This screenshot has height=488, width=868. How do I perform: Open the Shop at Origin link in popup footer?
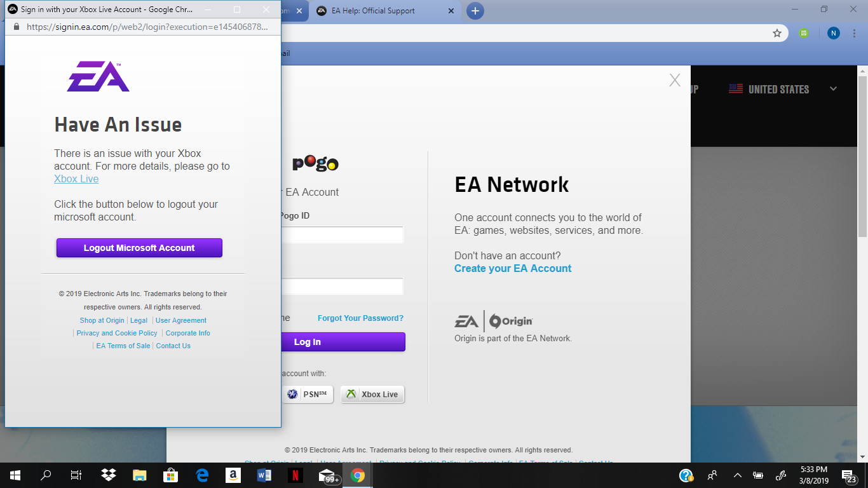(x=102, y=320)
